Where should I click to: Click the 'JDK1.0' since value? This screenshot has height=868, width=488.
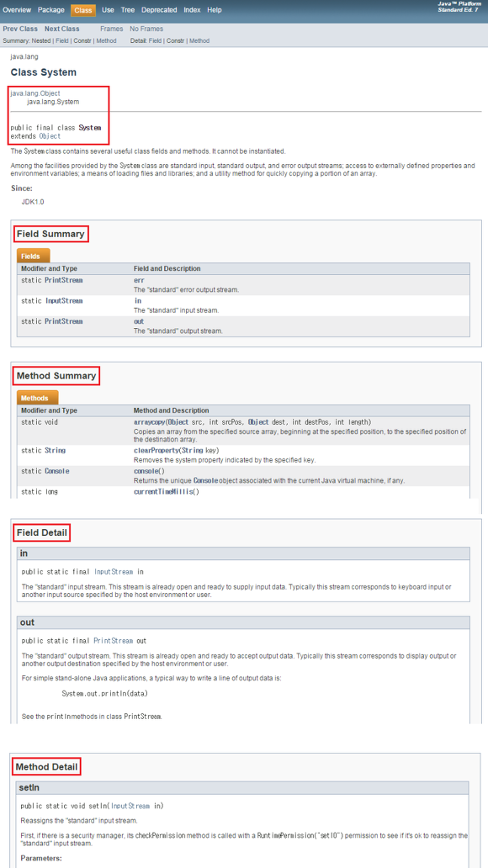coord(33,202)
